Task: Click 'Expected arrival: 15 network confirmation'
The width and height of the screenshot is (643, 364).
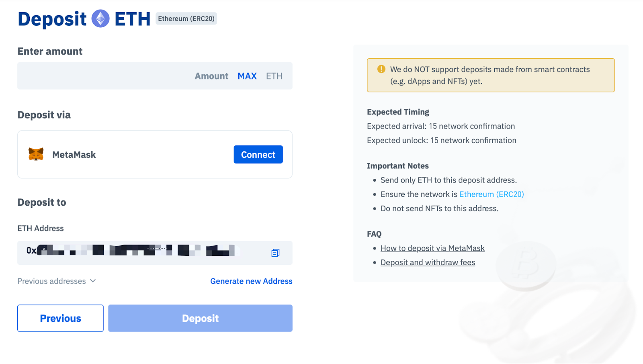Action: point(441,126)
